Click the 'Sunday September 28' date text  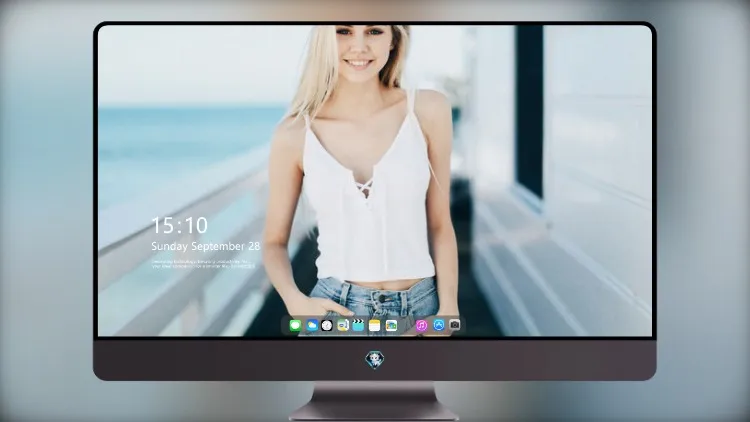click(206, 246)
